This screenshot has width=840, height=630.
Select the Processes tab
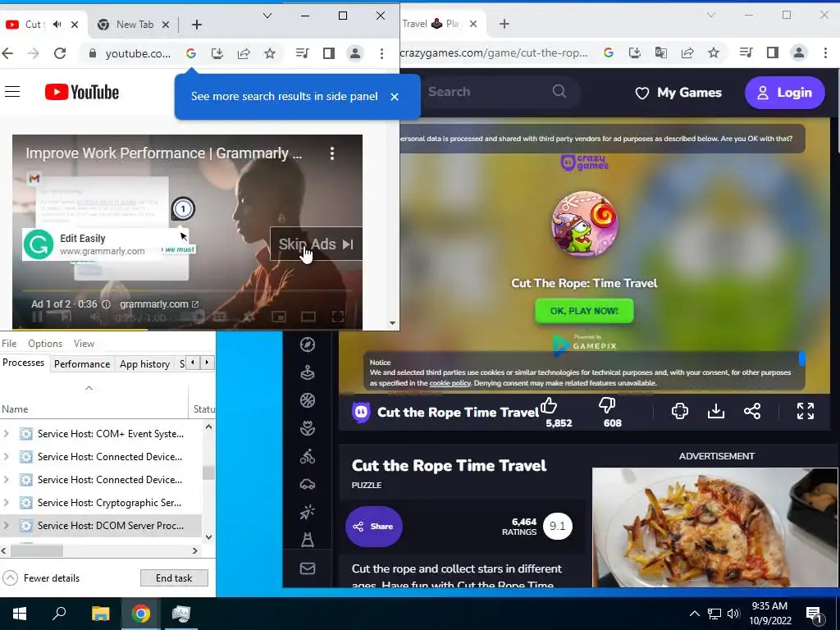[24, 363]
